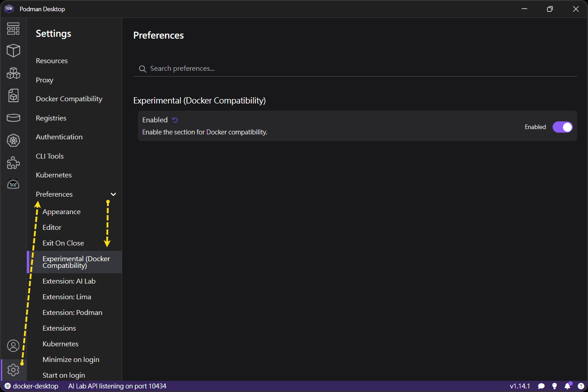
Task: Select Kubernetes under Preferences
Action: click(60, 344)
